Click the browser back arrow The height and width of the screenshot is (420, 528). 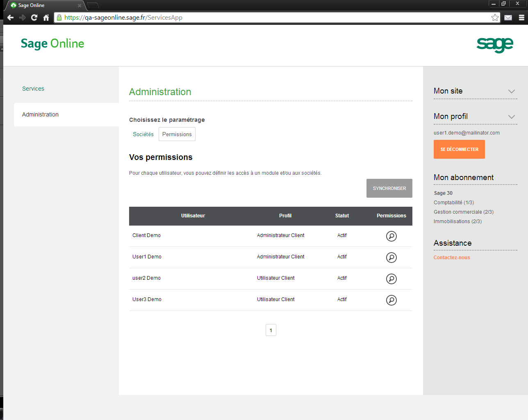[11, 18]
